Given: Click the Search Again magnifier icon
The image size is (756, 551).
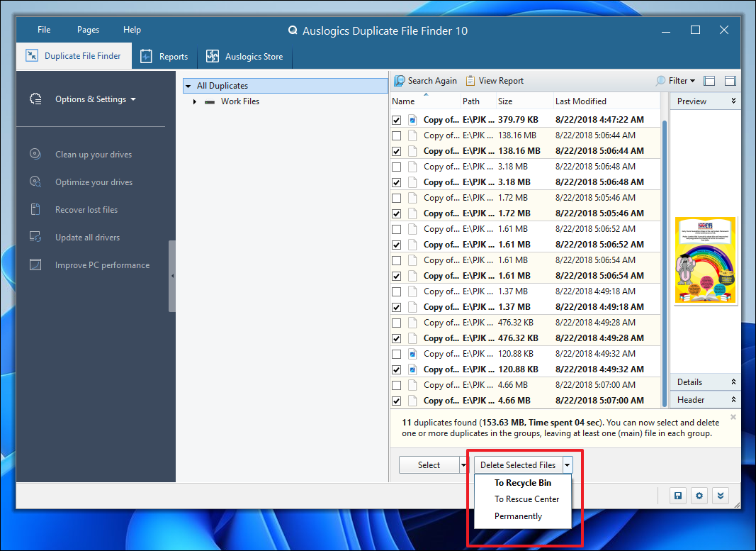Looking at the screenshot, I should pos(399,81).
